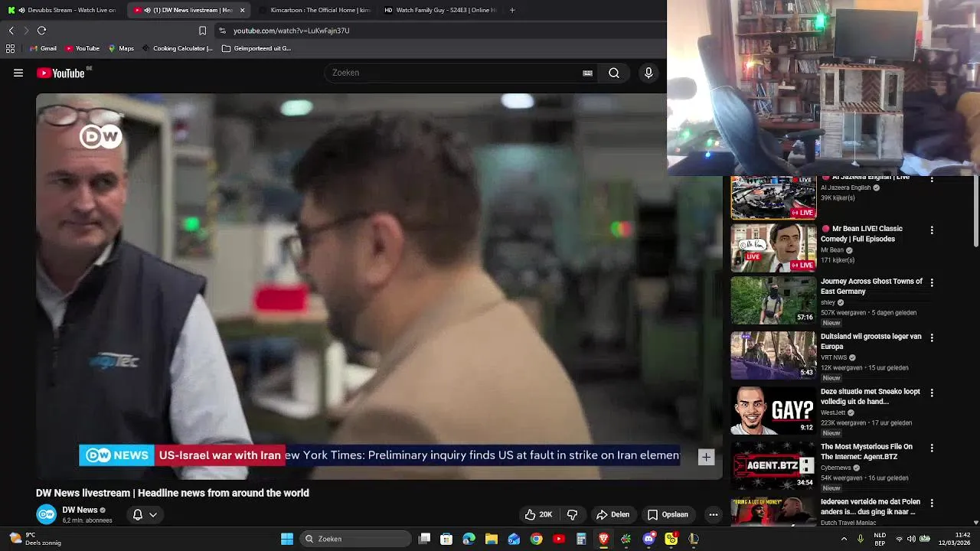Dislike the DW News video
The width and height of the screenshot is (980, 551).
pyautogui.click(x=572, y=514)
